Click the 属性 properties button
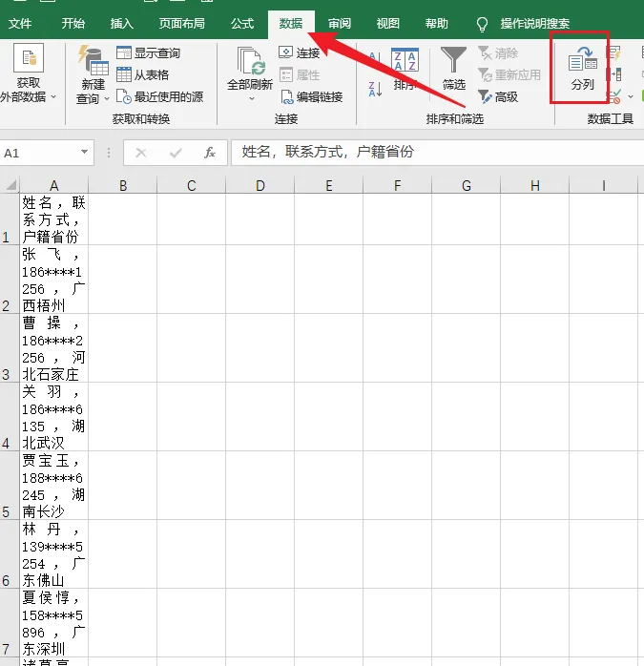 [299, 74]
